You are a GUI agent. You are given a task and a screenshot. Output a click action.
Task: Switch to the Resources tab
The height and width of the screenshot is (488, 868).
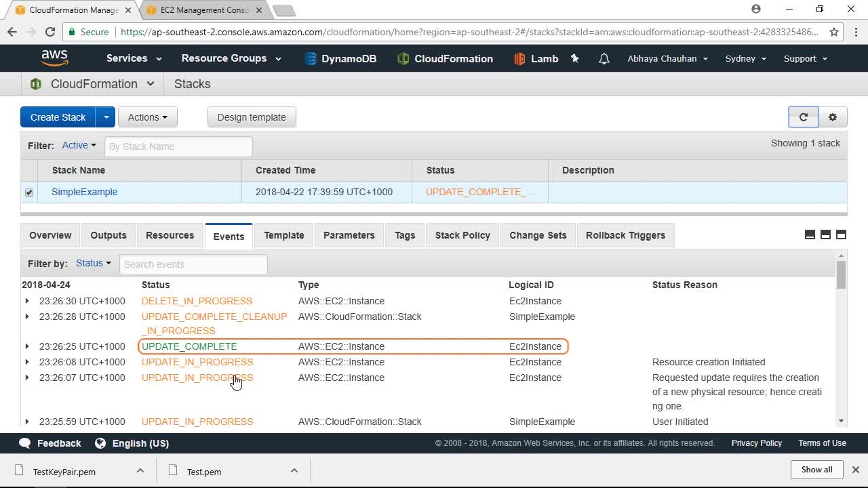170,235
